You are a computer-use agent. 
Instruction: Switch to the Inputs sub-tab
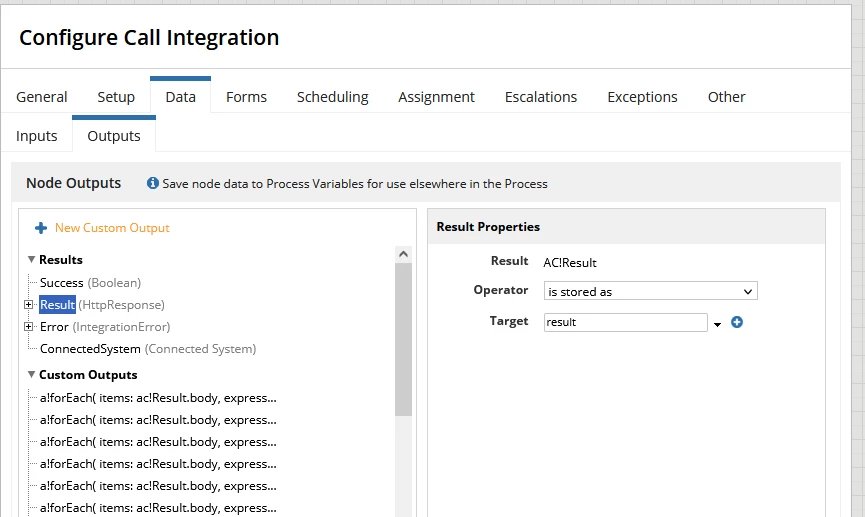36,136
